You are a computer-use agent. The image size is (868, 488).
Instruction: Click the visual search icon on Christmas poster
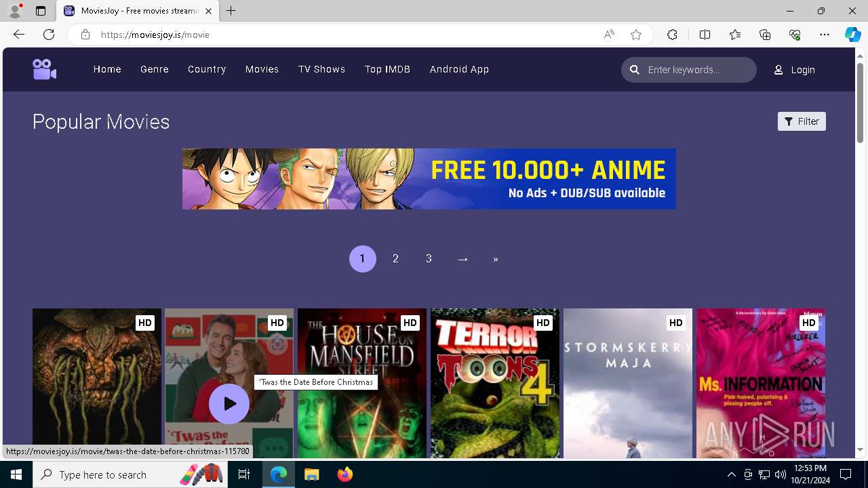(x=277, y=344)
